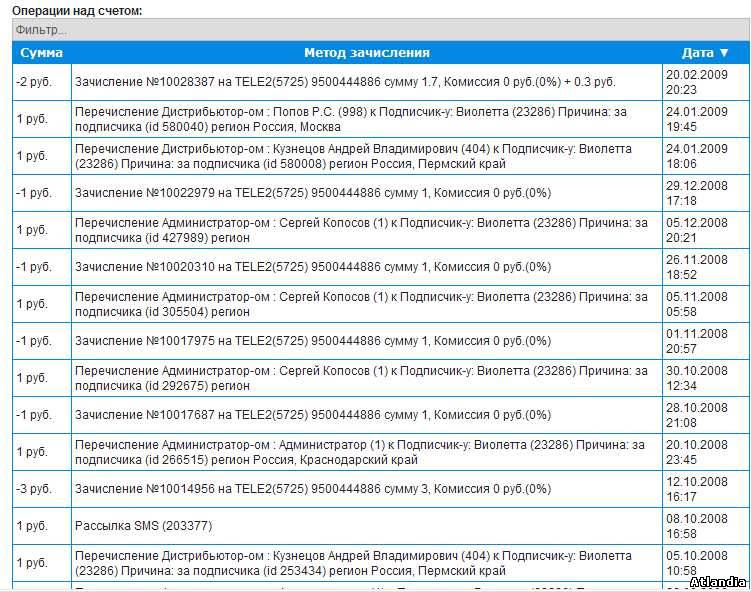Click the 20.02.2009 20:23 date cell
Image resolution: width=751 pixels, height=592 pixels.
697,82
